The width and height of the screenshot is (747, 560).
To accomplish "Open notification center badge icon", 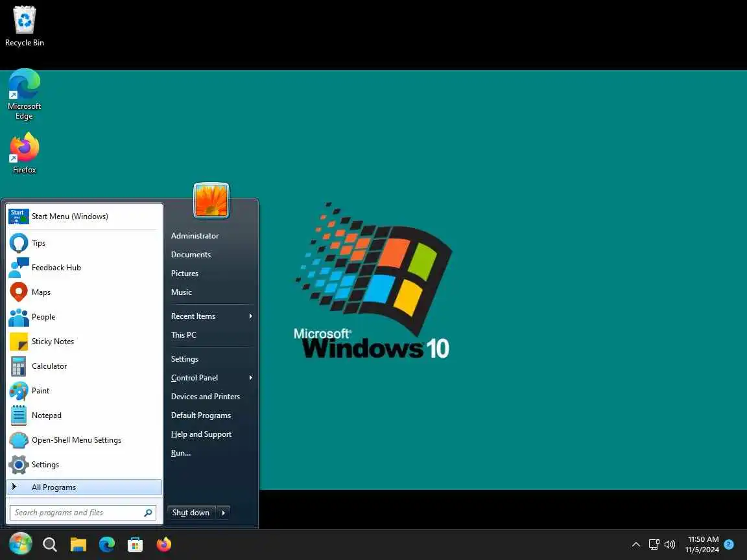I will click(x=729, y=544).
